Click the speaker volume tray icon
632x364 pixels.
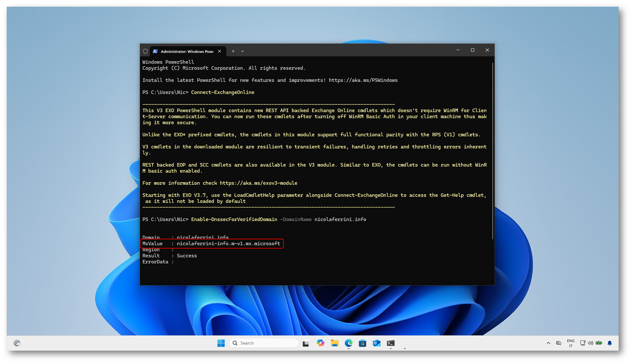[x=591, y=343]
